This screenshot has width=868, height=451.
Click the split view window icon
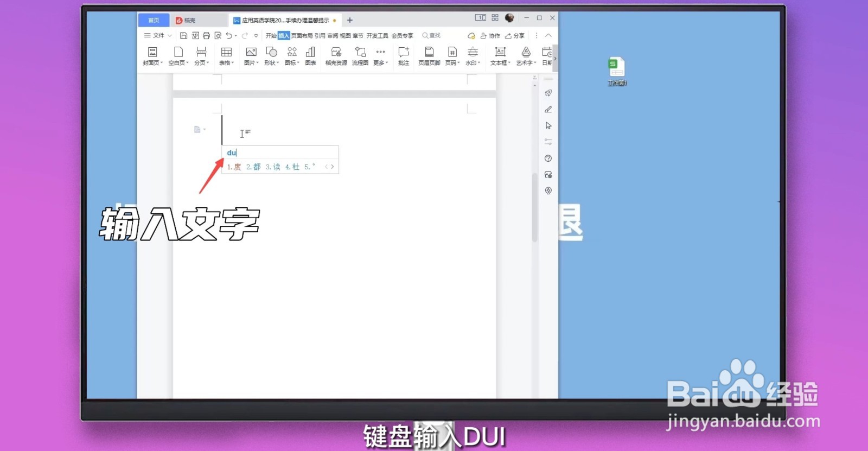click(481, 18)
